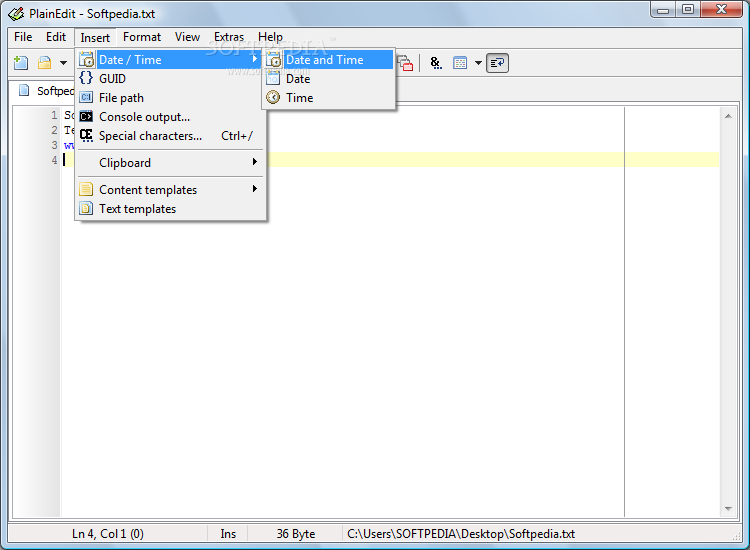Click the new document toolbar icon
The height and width of the screenshot is (550, 750).
21,63
